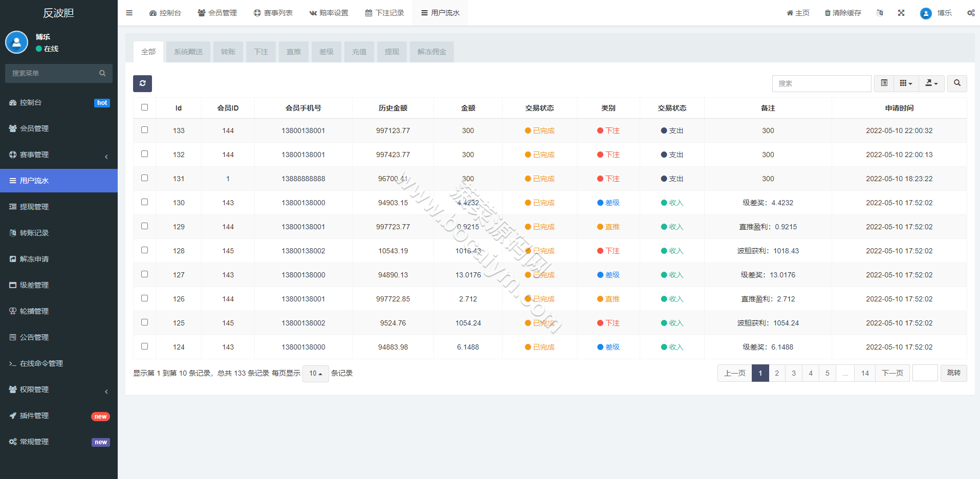
Task: Enter fullscreen mode via expand icon
Action: tap(901, 13)
